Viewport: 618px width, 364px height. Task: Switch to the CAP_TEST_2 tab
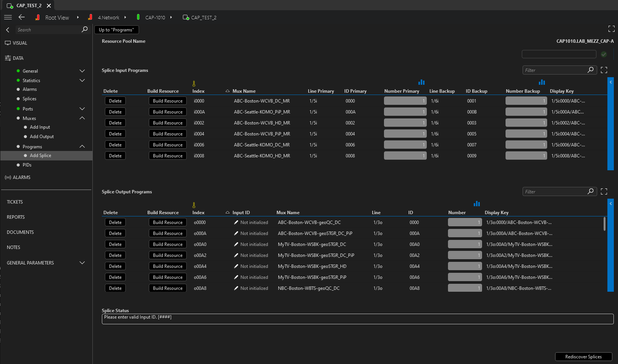[x=29, y=6]
